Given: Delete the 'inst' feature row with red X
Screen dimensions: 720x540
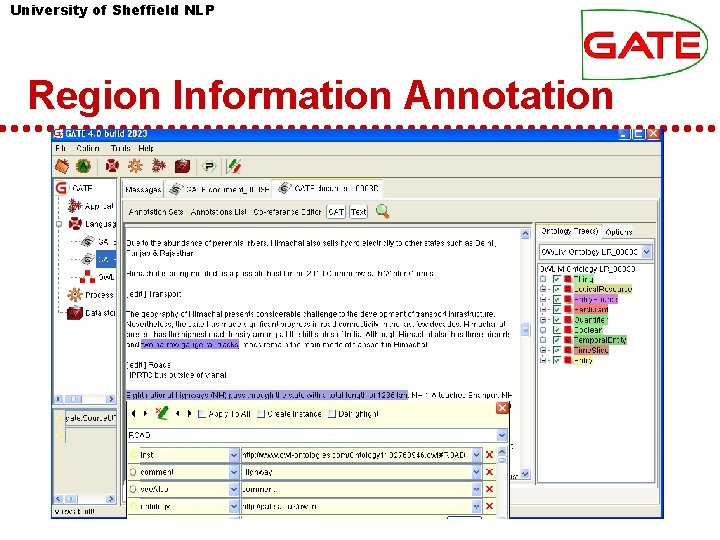Looking at the screenshot, I should pos(489,455).
